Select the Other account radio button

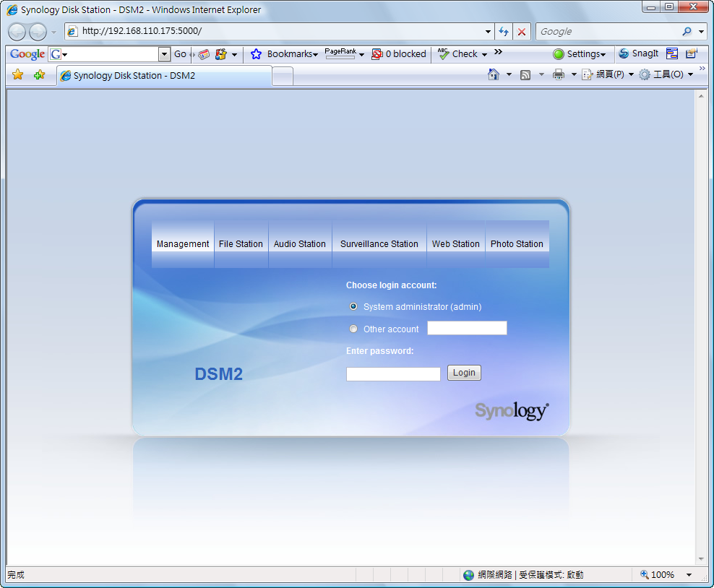[353, 329]
